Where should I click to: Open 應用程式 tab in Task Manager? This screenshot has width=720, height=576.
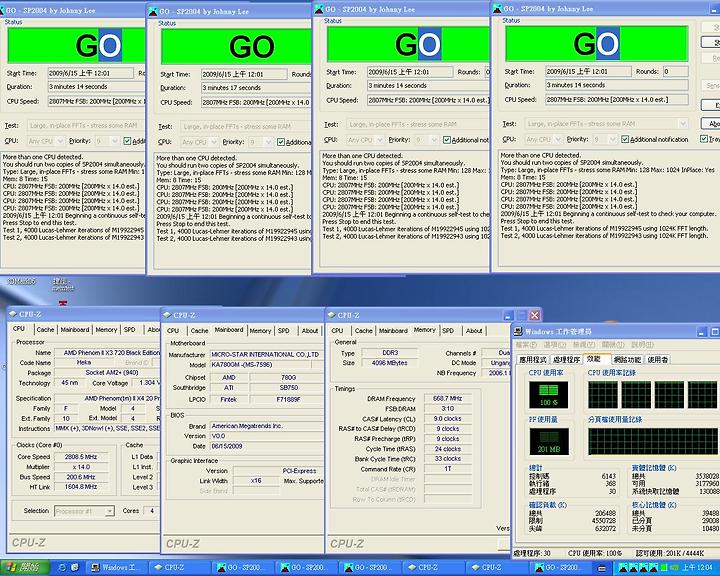[x=533, y=359]
